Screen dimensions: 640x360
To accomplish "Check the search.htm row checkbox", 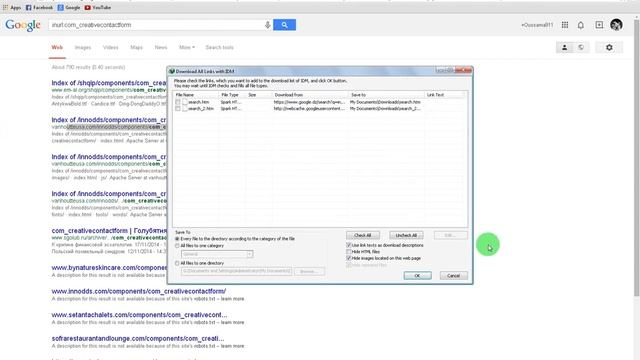I will [x=178, y=102].
